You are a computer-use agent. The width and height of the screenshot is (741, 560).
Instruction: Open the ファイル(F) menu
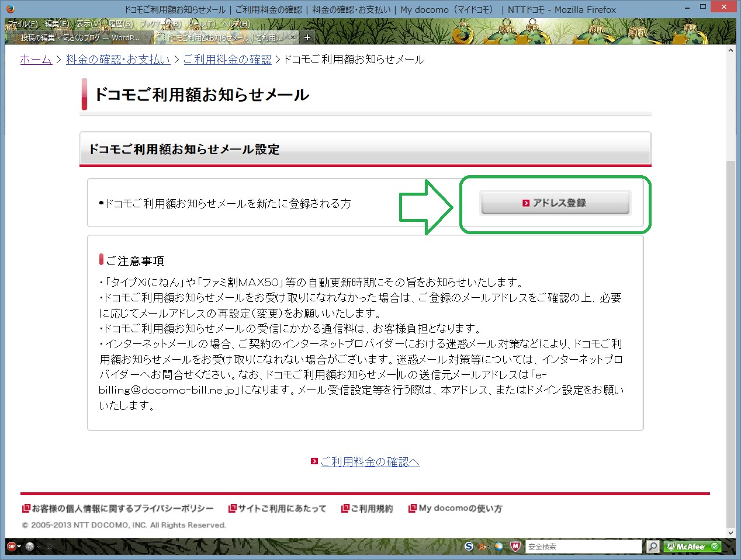[x=22, y=24]
